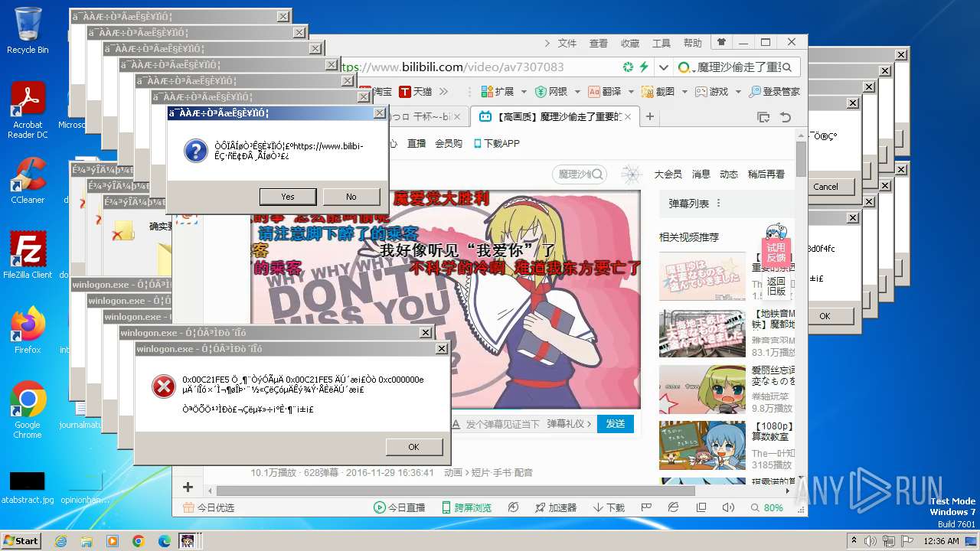The image size is (980, 551).
Task: Switch to the 魔理沙偷走了重要 video tab
Action: (x=554, y=117)
